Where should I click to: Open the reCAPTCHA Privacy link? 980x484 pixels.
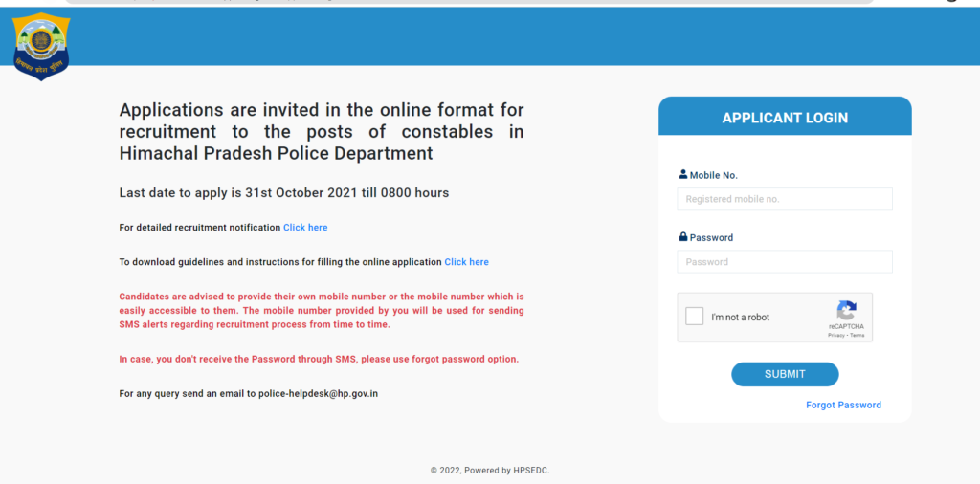pos(835,336)
